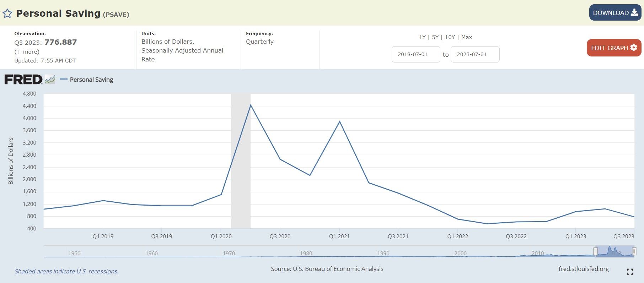Click the DOWNLOAD button

pyautogui.click(x=615, y=12)
